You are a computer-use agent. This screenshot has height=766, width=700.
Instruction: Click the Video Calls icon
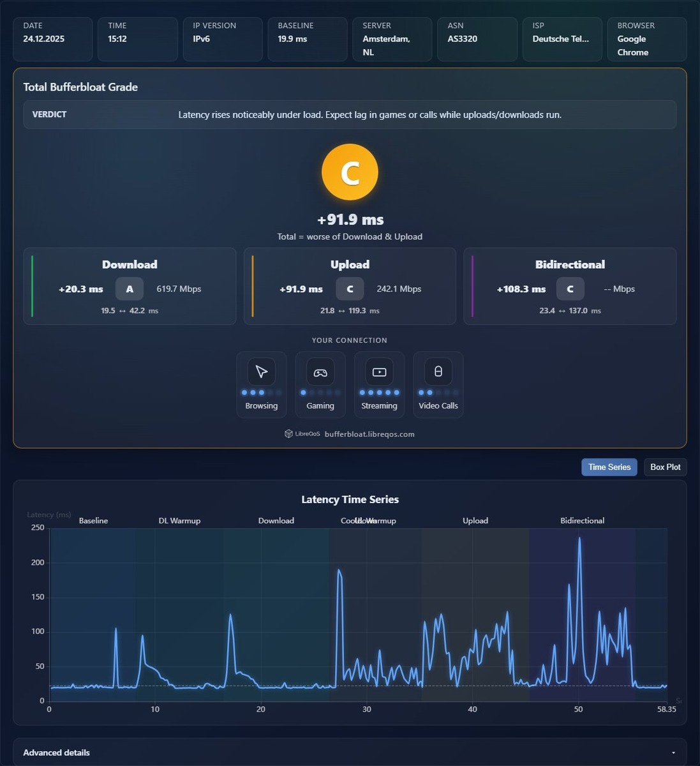tap(438, 372)
